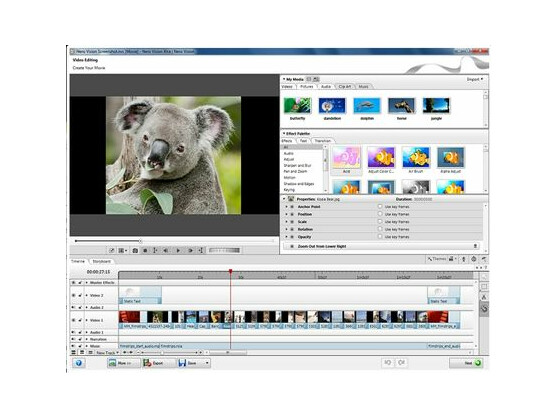Open the preview layout dropdown icon
Image resolution: width=557 pixels, height=418 pixels.
(123, 250)
